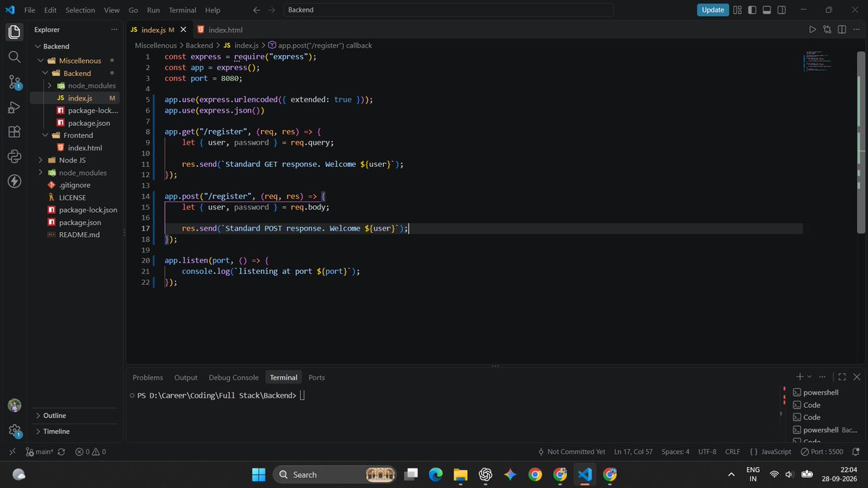Click the Backend command center search box

pyautogui.click(x=447, y=10)
